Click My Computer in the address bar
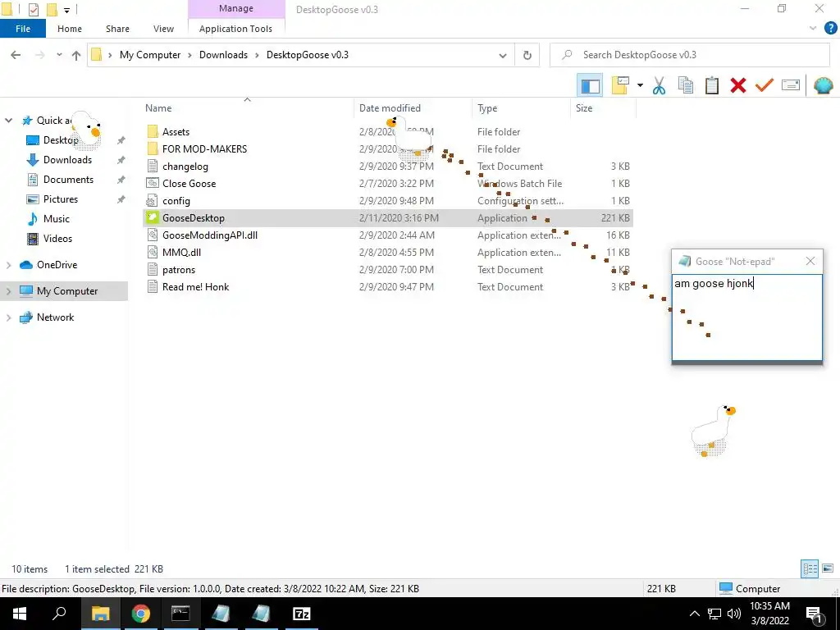Screen dimensions: 840x630 150,55
